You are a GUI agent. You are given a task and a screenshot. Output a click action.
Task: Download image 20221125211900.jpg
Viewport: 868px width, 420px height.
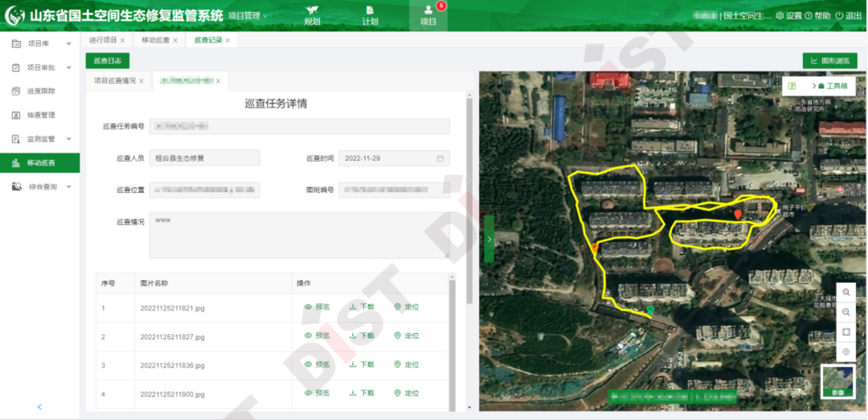362,393
